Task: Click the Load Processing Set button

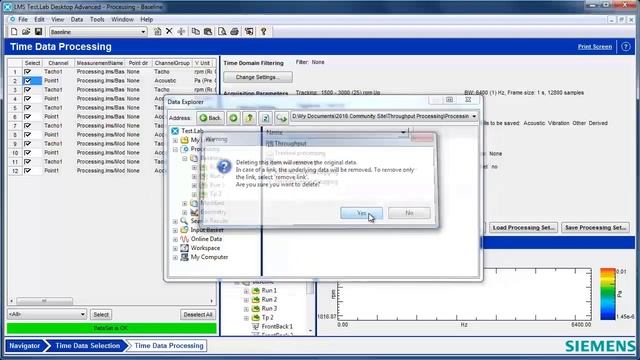Action: tap(524, 228)
